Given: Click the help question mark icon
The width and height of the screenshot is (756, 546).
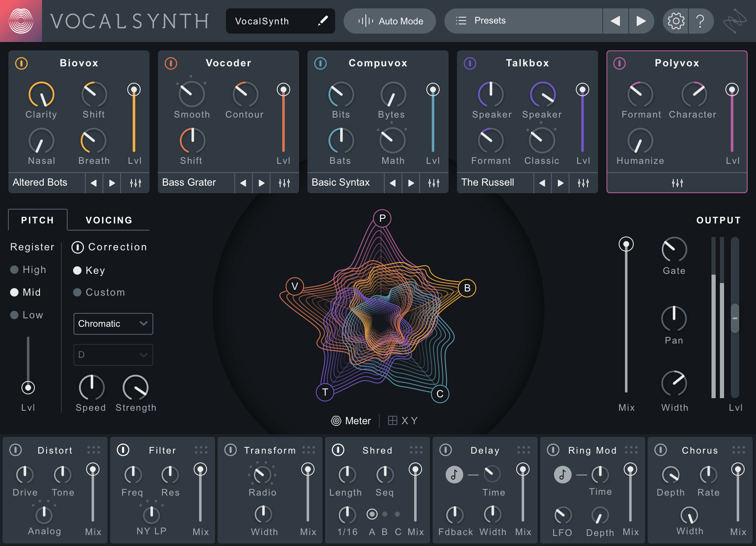Looking at the screenshot, I should coord(701,21).
